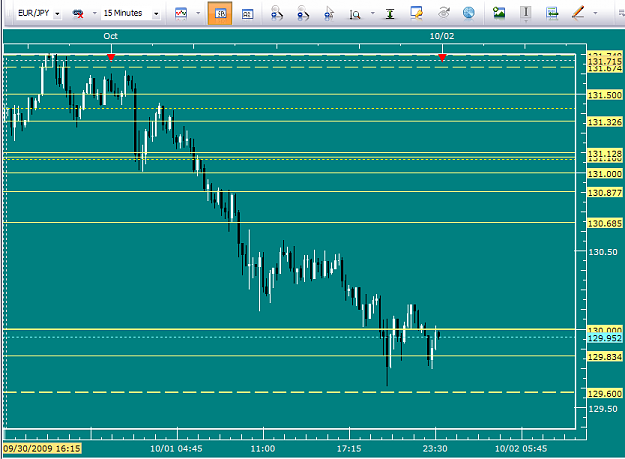
Task: Click the 130.877 price level label
Action: coord(605,193)
